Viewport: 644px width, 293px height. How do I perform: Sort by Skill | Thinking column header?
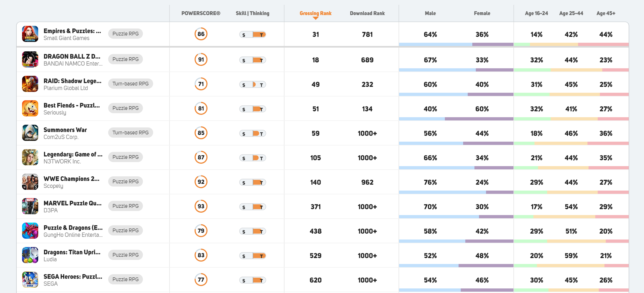click(x=252, y=13)
